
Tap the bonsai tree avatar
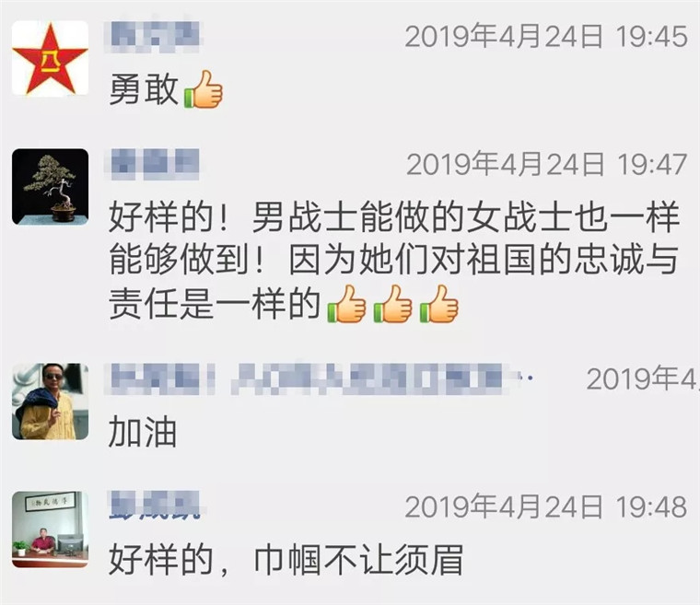pos(50,187)
